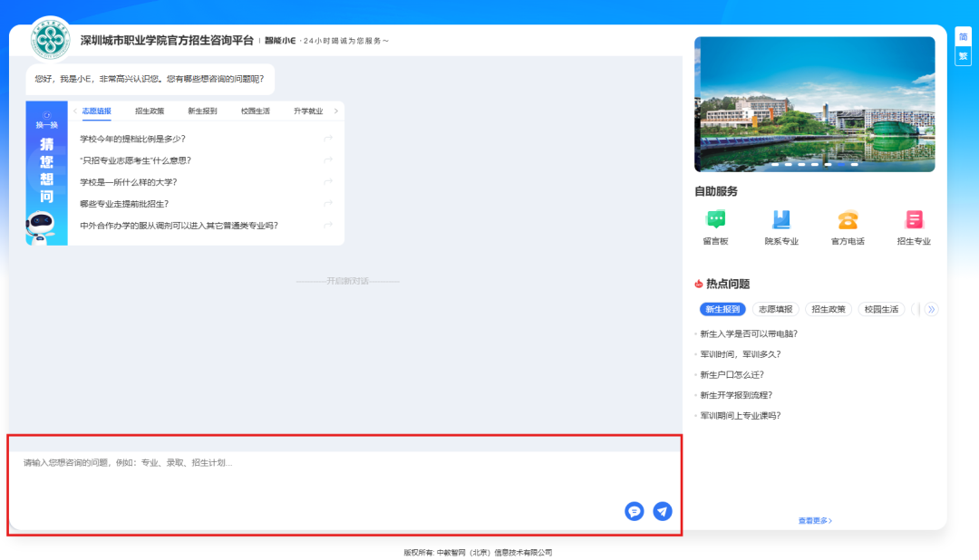979x560 pixels.
Task: Click the 换一换 refresh icon
Action: tap(47, 119)
